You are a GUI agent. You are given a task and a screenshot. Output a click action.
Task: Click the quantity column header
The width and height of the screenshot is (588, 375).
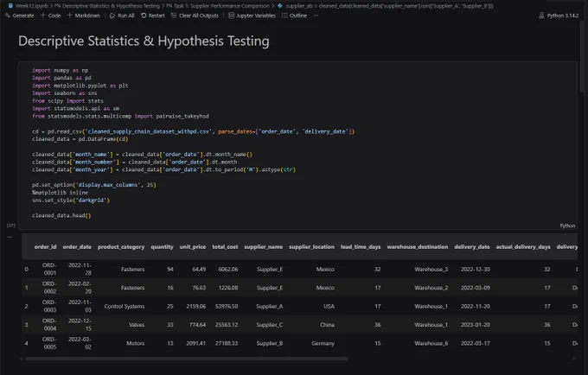162,246
